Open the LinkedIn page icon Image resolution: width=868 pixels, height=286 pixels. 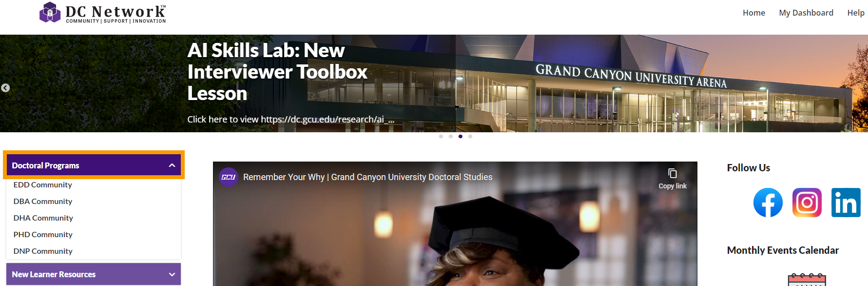click(x=846, y=203)
